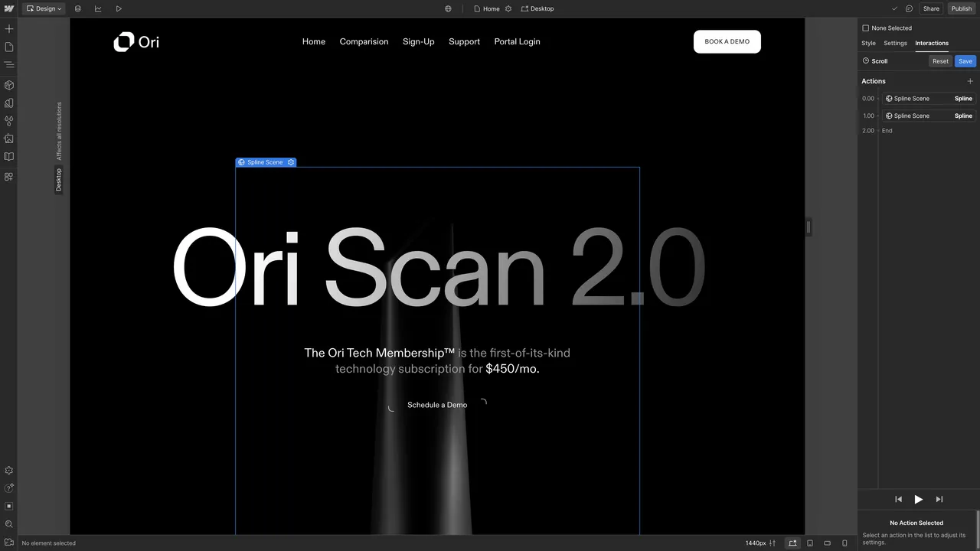Screen dimensions: 980x551
Task: Click the globe locale icon
Action: pyautogui.click(x=448, y=8)
